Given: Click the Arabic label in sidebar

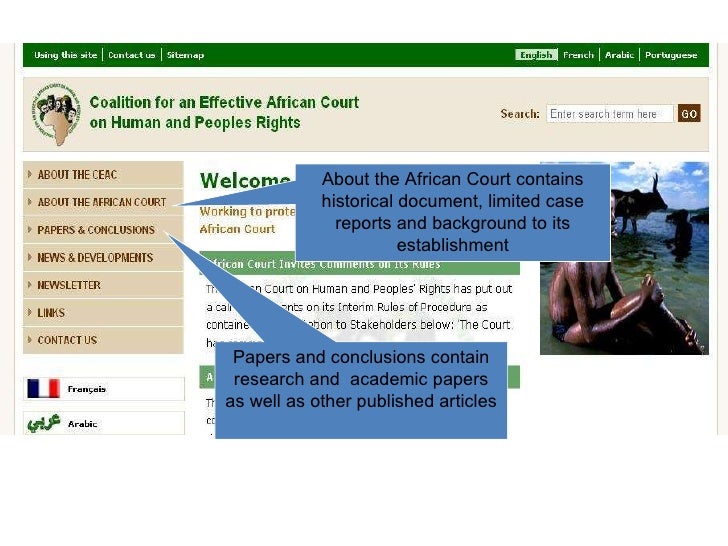Looking at the screenshot, I should (83, 424).
